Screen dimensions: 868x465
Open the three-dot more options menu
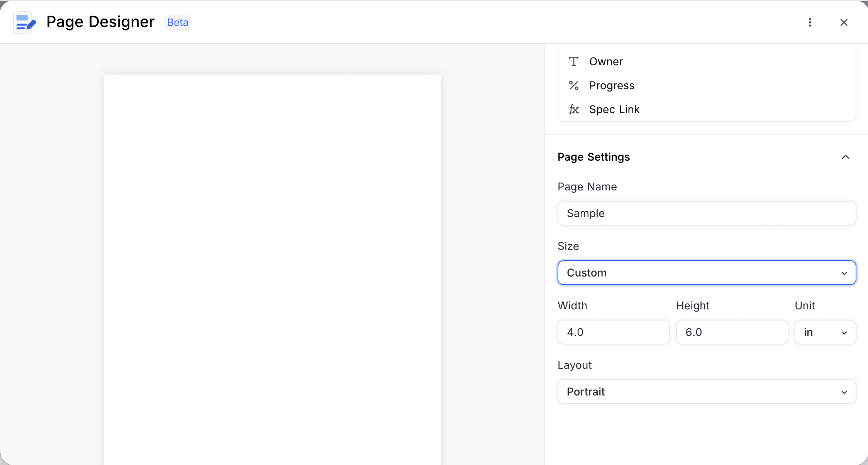pos(810,22)
